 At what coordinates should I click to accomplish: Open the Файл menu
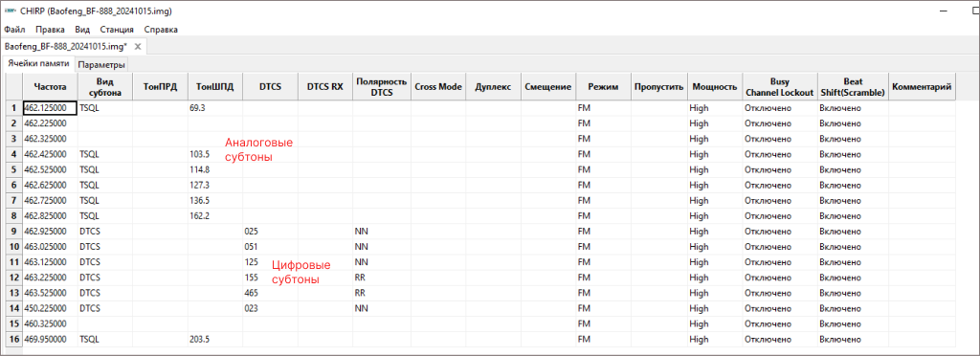coord(14,30)
